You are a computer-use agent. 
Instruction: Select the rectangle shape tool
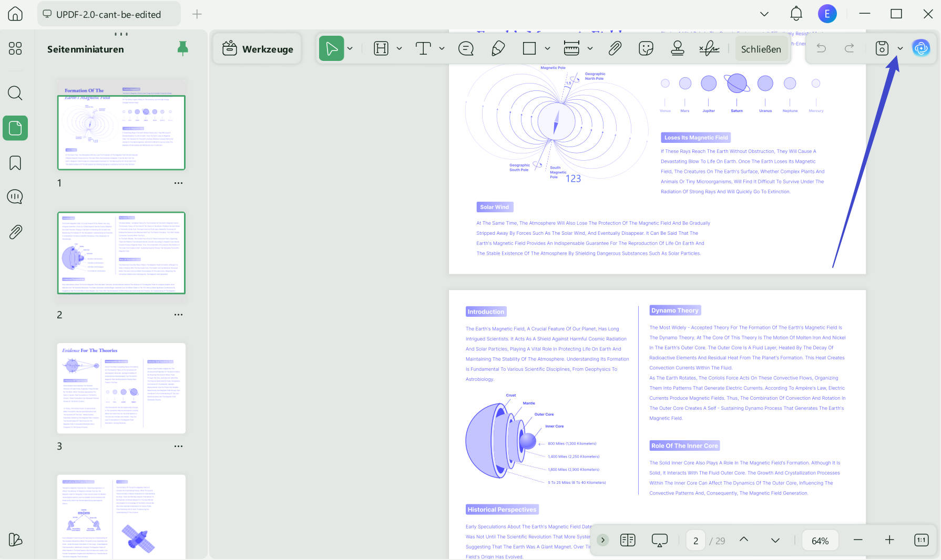click(x=529, y=49)
